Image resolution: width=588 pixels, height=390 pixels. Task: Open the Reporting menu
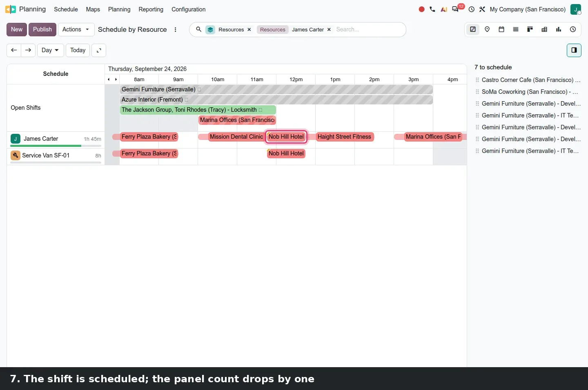[x=151, y=9]
